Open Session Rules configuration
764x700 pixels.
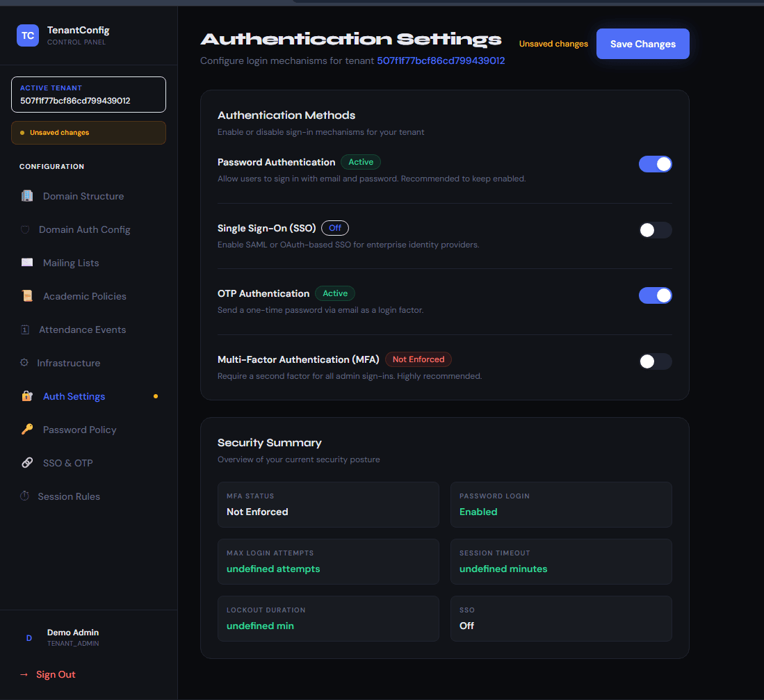89,496
